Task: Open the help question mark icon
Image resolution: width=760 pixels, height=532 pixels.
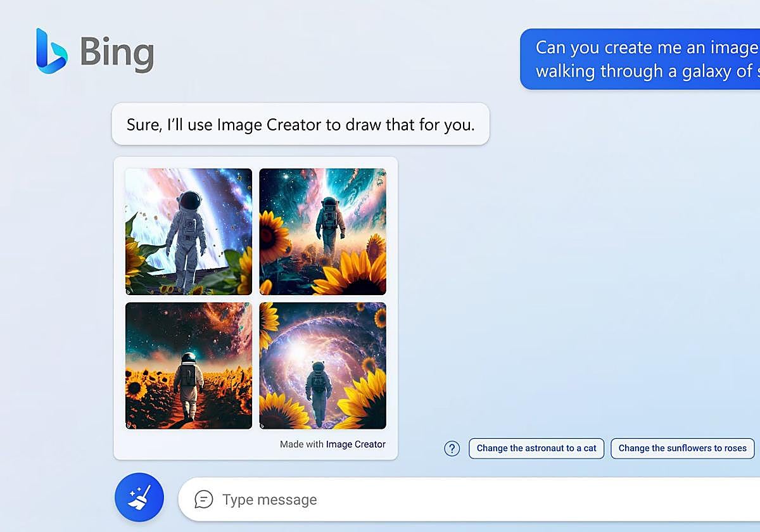Action: [x=452, y=448]
